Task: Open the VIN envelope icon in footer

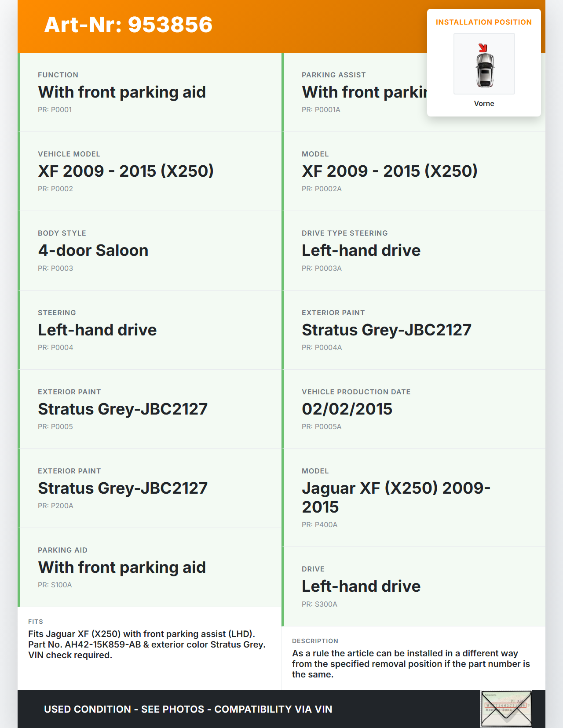Action: [x=506, y=709]
